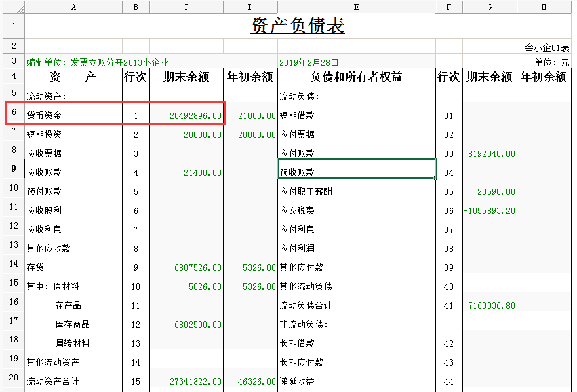Select row 20 header

point(12,377)
